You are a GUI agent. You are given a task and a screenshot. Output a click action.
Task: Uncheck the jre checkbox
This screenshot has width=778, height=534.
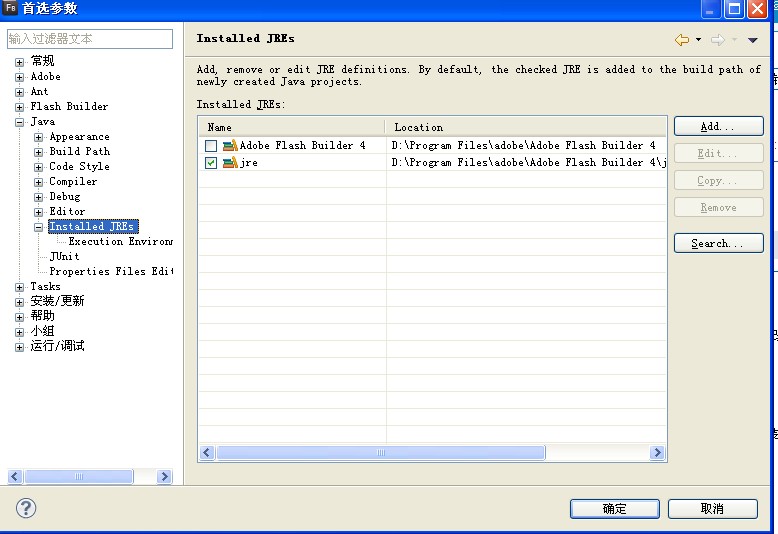coord(211,163)
